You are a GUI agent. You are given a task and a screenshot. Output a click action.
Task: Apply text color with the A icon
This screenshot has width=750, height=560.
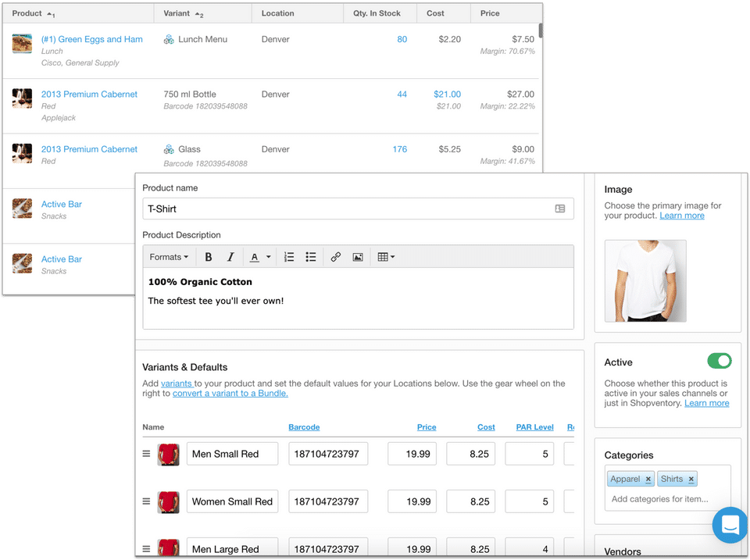(x=255, y=257)
